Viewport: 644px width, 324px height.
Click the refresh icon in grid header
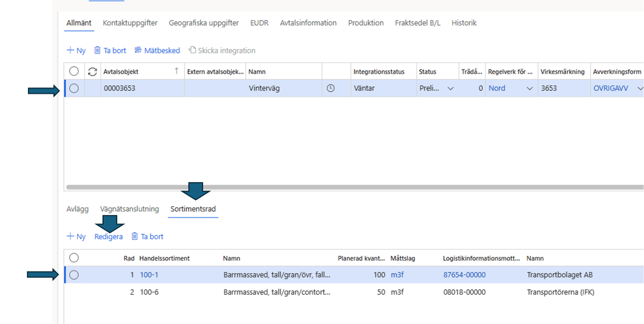(93, 72)
